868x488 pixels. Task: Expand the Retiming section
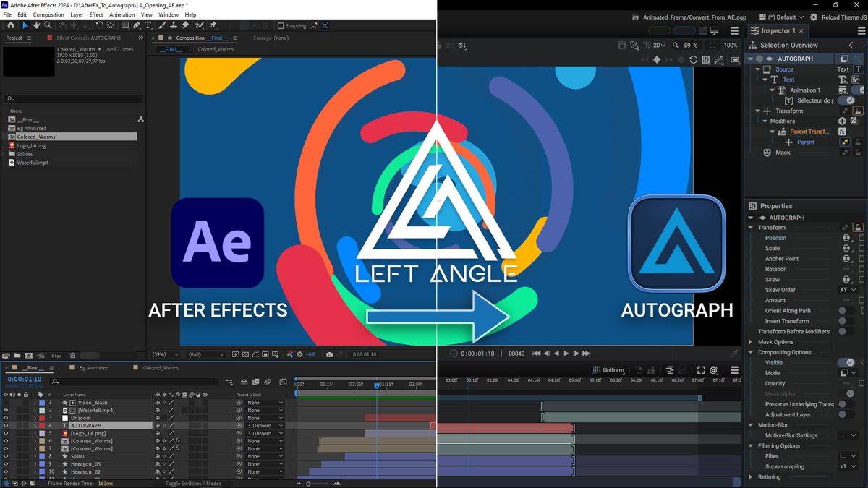coord(751,477)
